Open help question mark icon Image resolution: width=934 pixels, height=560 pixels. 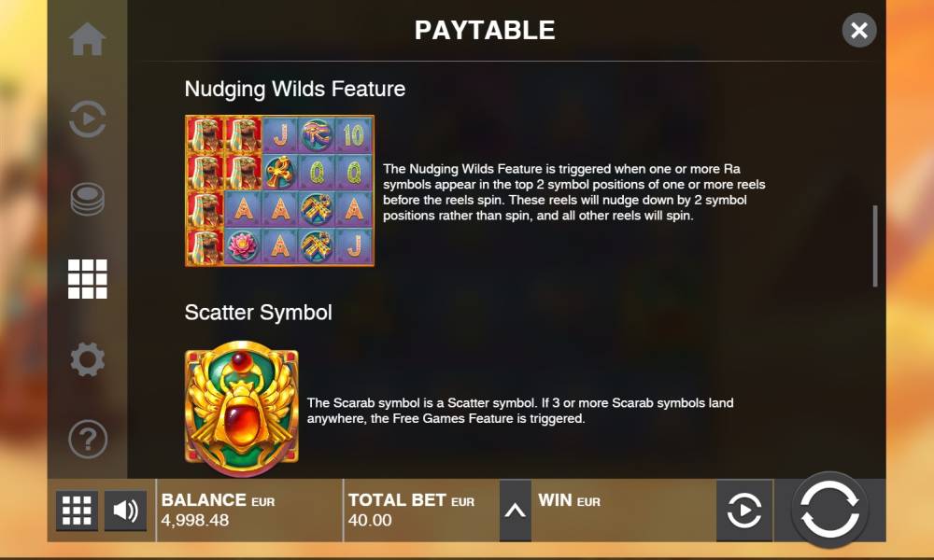coord(88,440)
